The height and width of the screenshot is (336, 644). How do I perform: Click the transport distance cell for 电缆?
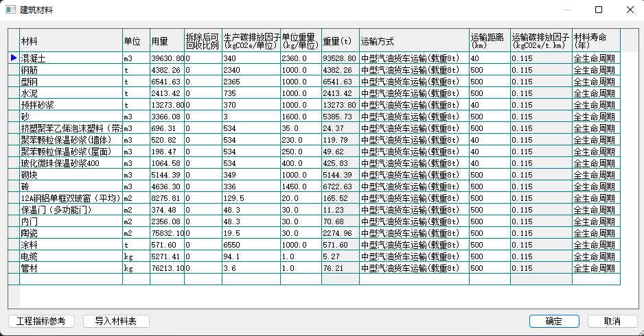click(489, 256)
